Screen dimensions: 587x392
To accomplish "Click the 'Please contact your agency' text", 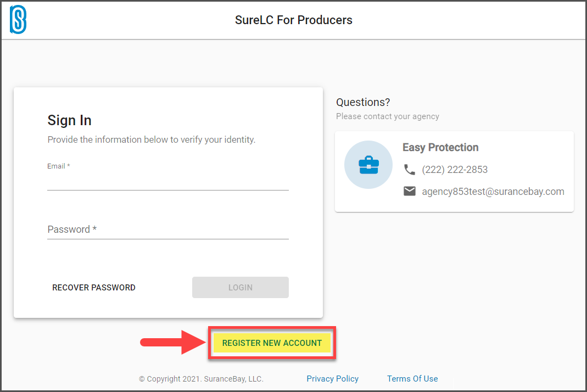I will 388,116.
